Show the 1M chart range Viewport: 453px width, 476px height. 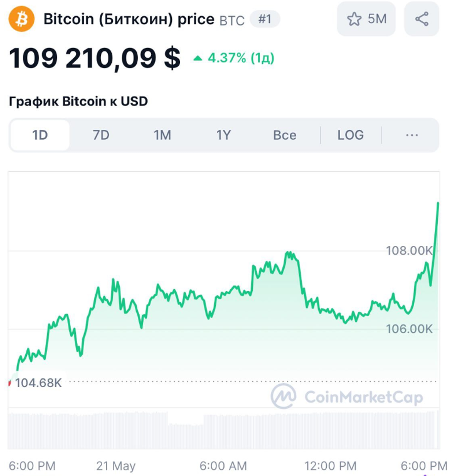coord(162,135)
